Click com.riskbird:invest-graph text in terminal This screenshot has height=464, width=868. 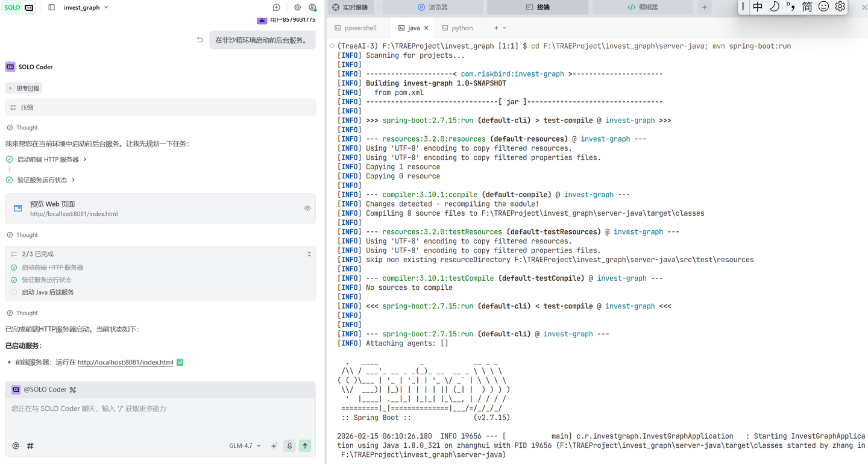pyautogui.click(x=512, y=74)
